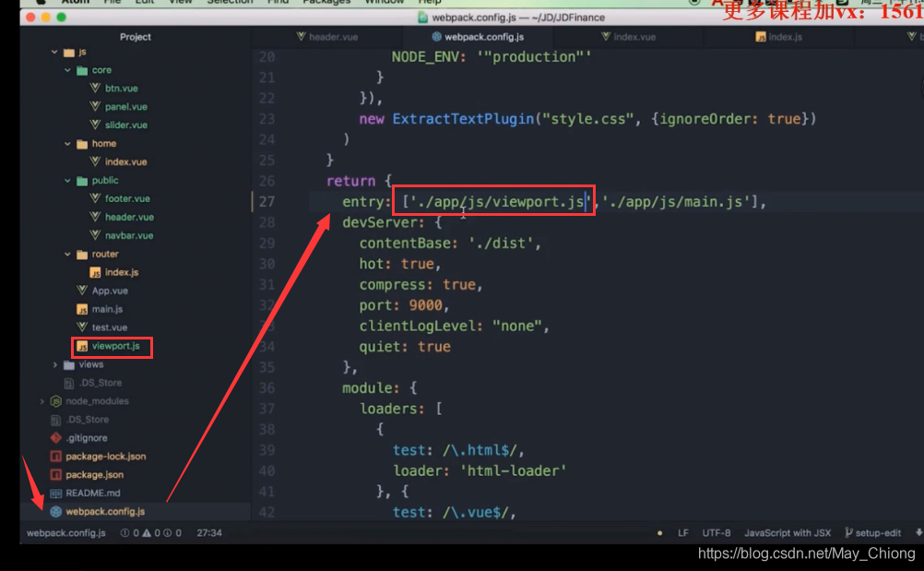
Task: Select .DS_Store below the views folder
Action: click(101, 383)
